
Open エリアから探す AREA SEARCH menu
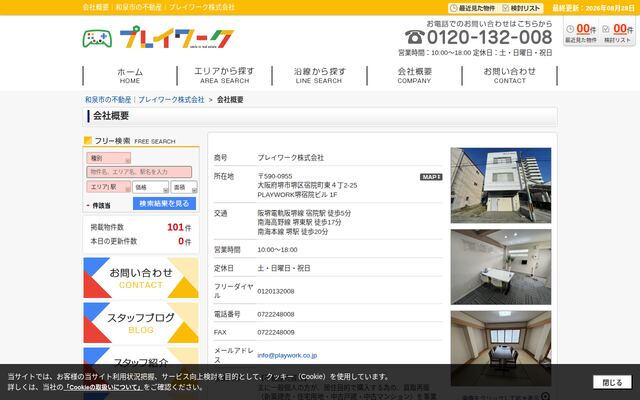click(x=224, y=76)
